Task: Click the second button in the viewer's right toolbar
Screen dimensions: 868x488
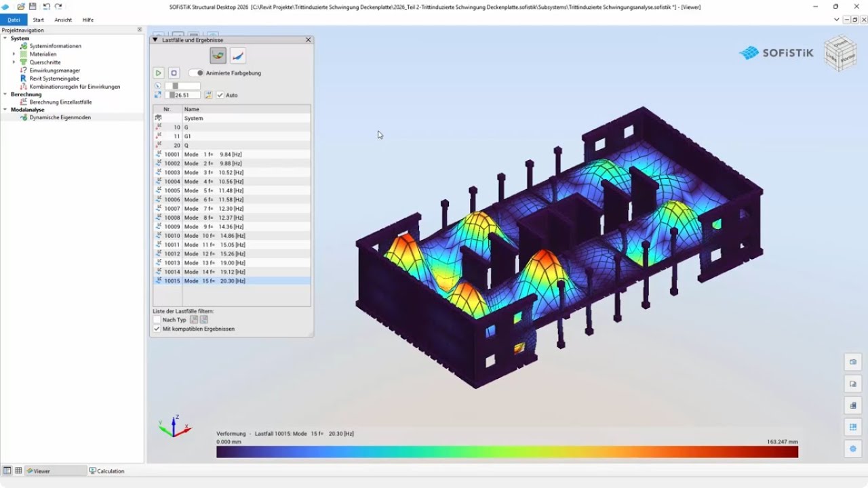Action: (853, 384)
